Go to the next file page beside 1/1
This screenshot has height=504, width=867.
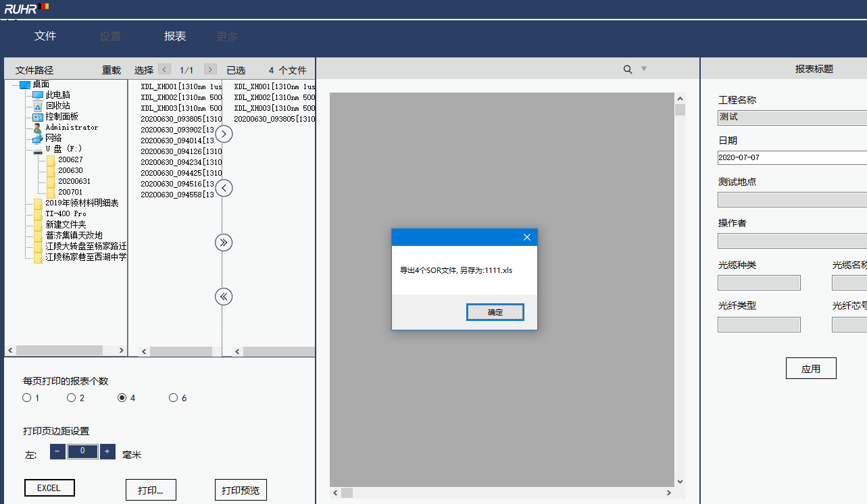click(210, 70)
